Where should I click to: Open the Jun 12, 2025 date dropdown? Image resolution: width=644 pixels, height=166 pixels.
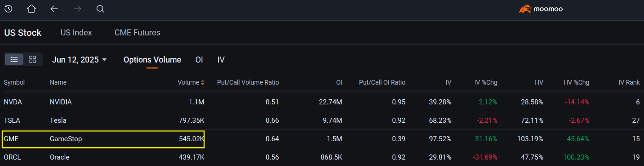[x=80, y=60]
